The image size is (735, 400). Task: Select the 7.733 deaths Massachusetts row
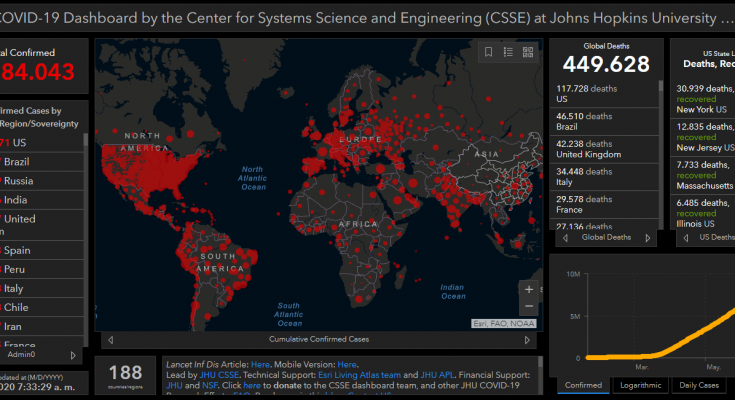click(703, 175)
